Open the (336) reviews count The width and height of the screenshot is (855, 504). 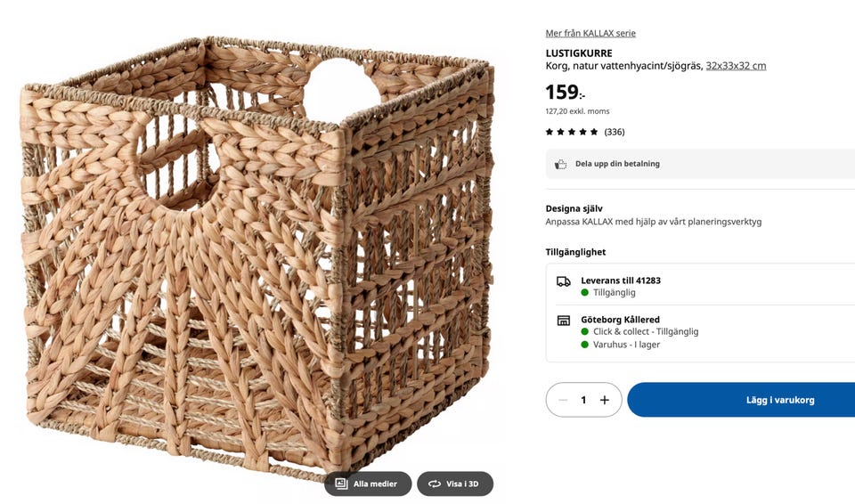pyautogui.click(x=615, y=132)
